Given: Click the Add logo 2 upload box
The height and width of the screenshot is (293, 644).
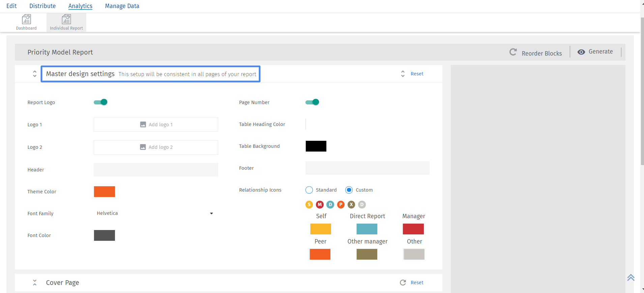Looking at the screenshot, I should (x=156, y=147).
